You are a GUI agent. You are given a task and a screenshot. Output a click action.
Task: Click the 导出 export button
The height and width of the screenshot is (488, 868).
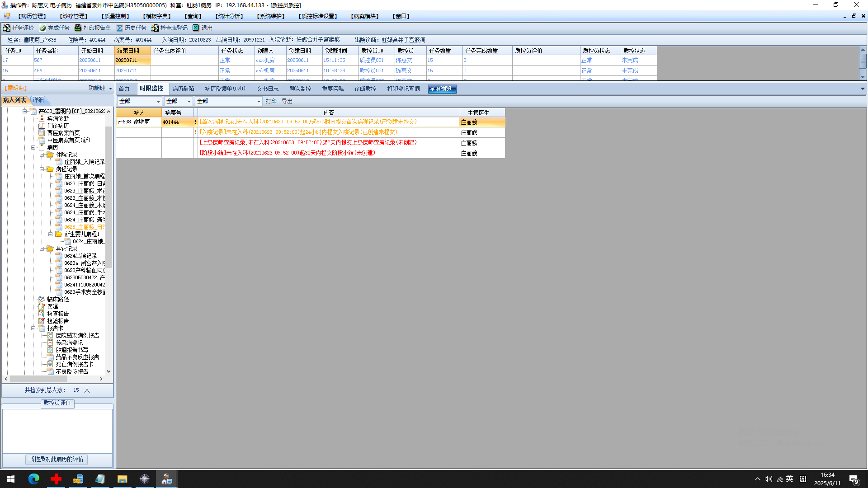[x=287, y=101]
